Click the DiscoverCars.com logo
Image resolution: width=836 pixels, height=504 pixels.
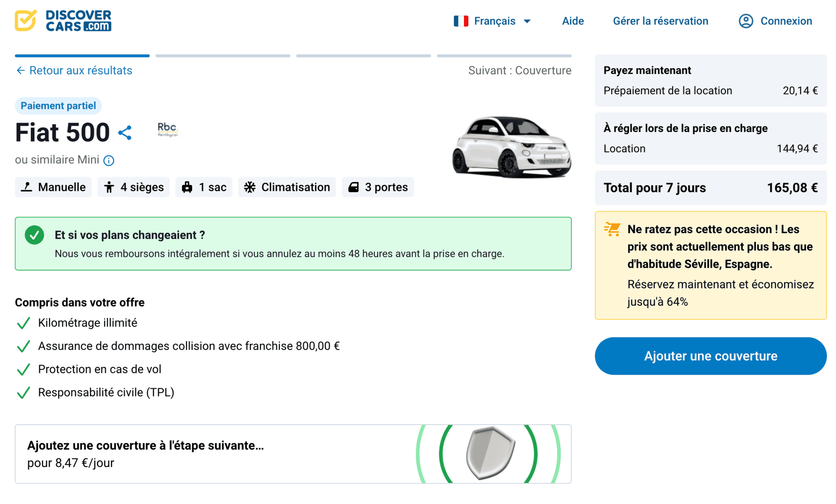(63, 20)
